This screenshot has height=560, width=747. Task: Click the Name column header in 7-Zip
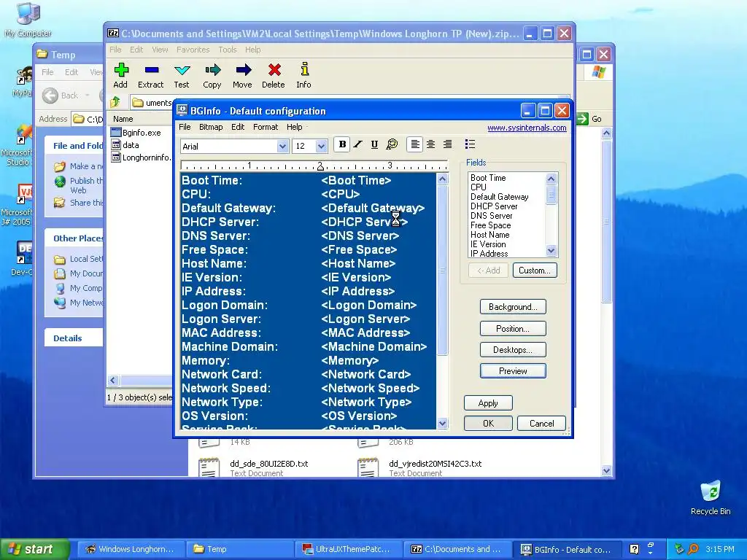point(141,119)
